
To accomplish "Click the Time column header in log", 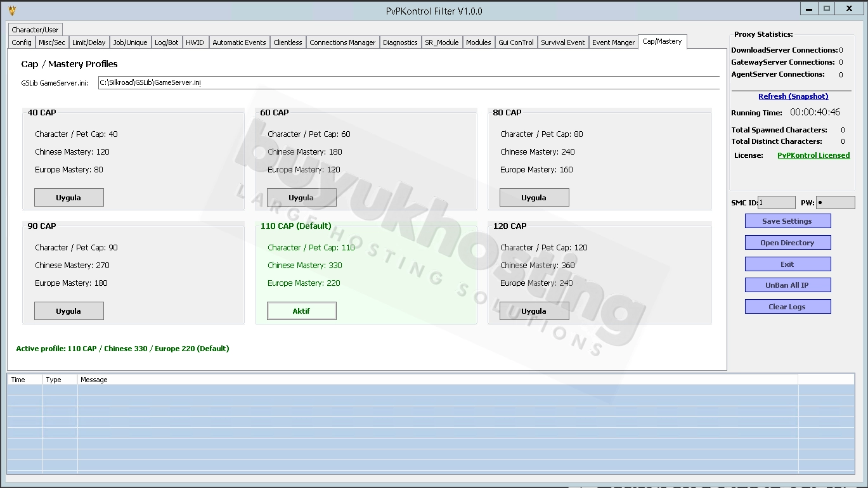I will tap(25, 380).
